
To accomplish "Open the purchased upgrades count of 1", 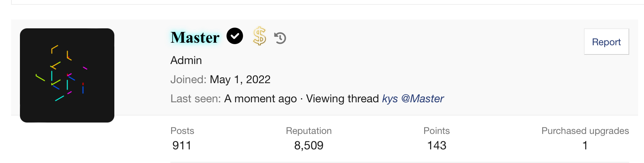I will (x=585, y=145).
